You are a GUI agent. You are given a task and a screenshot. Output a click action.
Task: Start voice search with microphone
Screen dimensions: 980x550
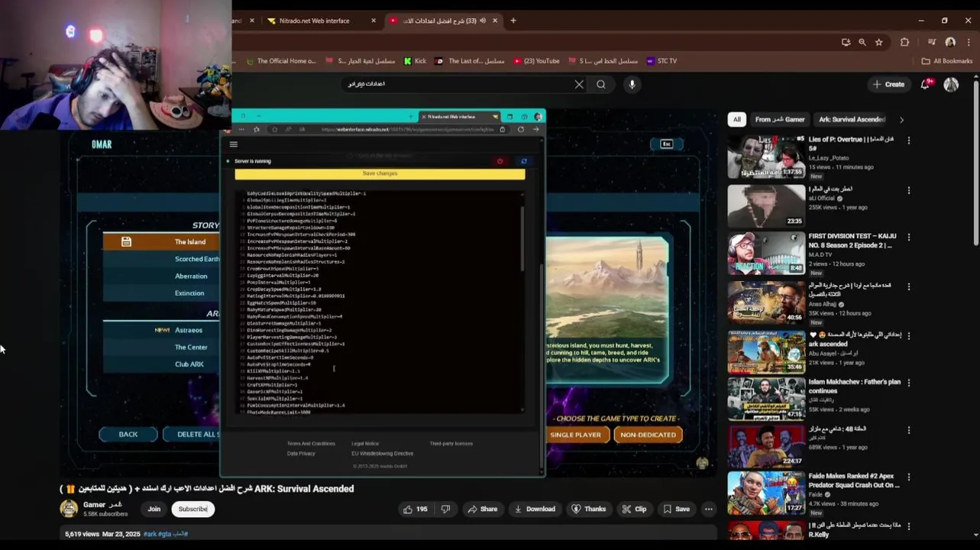point(632,85)
